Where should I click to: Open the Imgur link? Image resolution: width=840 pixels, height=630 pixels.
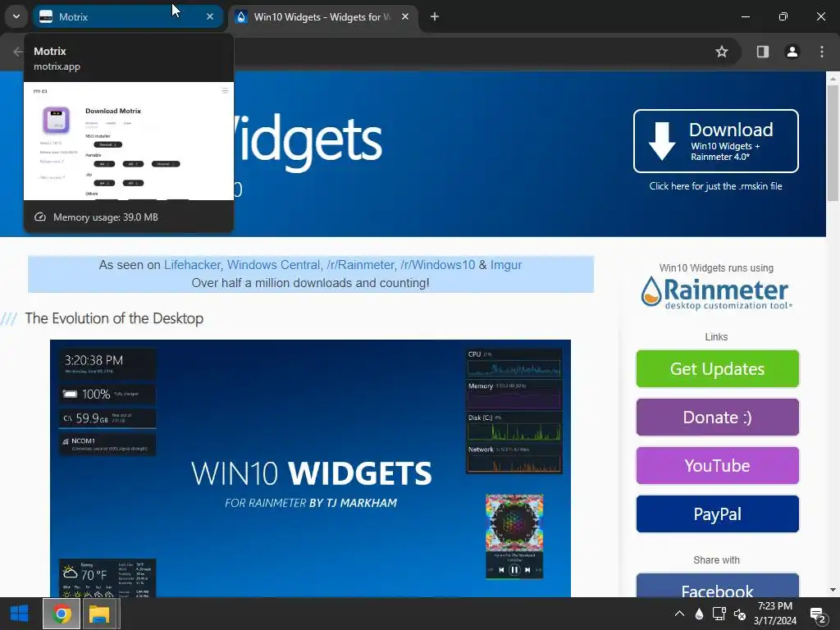point(505,265)
